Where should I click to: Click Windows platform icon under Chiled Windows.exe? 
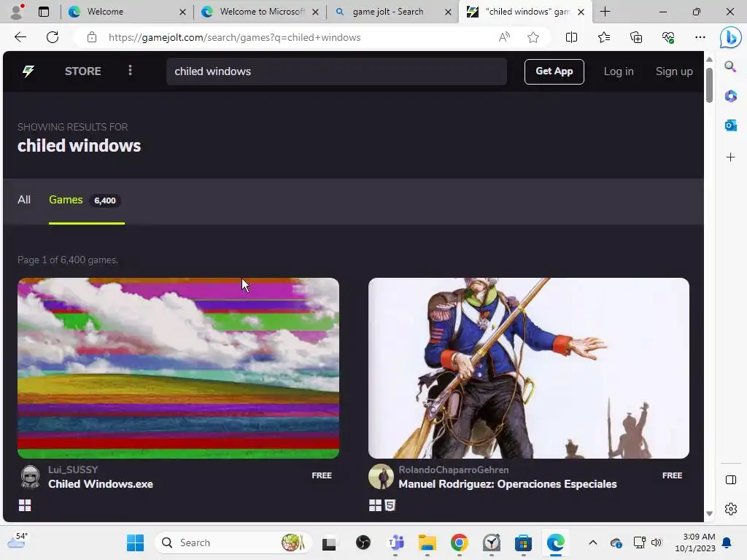coord(25,505)
